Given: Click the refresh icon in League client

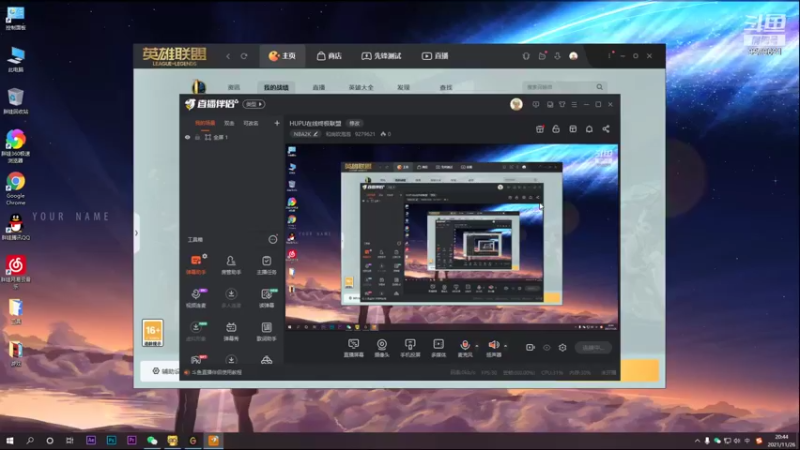Looking at the screenshot, I should point(244,56).
